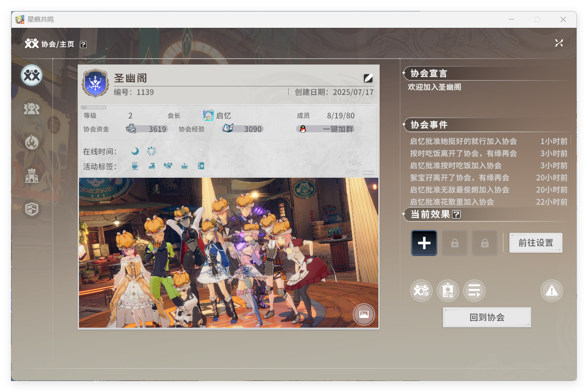Viewport: 588px width, 392px height.
Task: Click guild leader 启忆's avatar
Action: [208, 116]
